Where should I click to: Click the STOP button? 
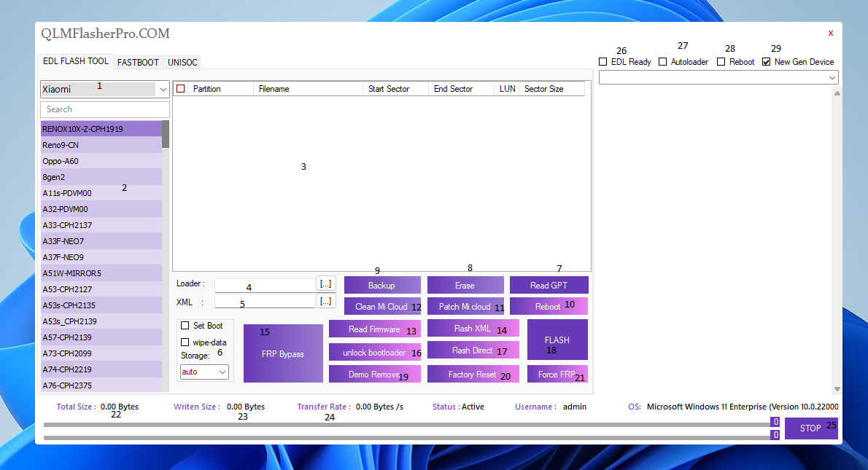[x=811, y=428]
